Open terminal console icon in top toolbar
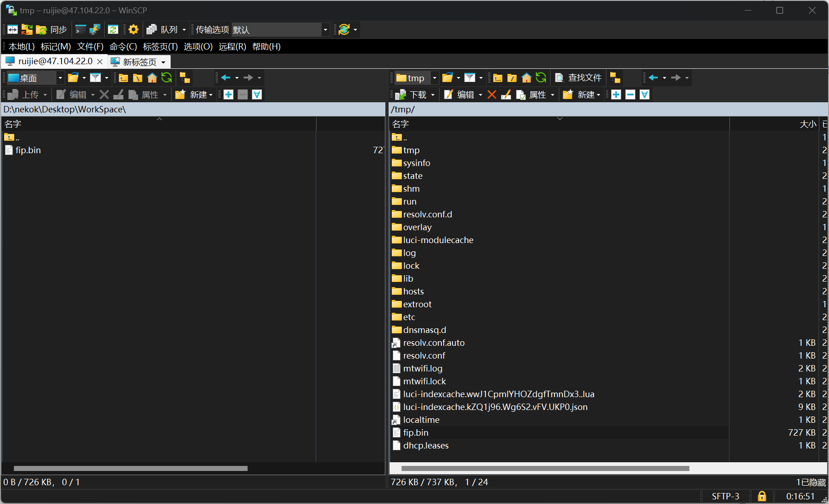Screen dimensions: 829x504 point(80,30)
